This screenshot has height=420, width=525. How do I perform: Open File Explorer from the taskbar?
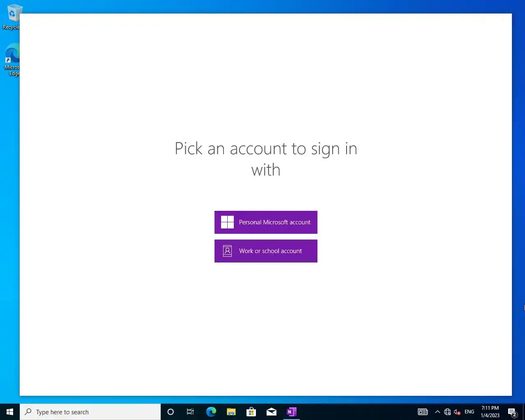231,412
